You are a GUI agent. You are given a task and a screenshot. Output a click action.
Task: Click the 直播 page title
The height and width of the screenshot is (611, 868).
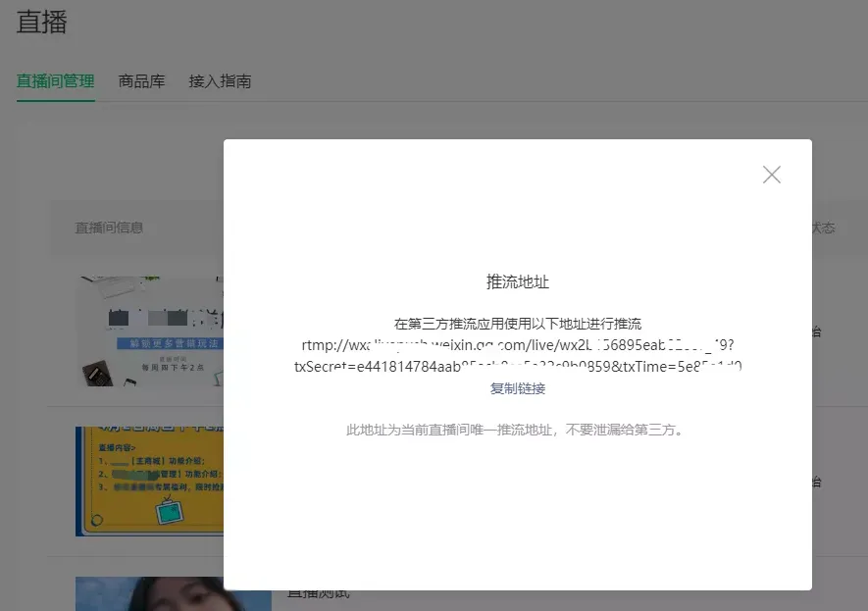(41, 22)
